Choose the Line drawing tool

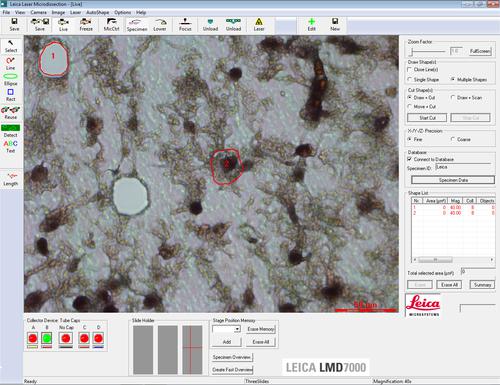[11, 63]
